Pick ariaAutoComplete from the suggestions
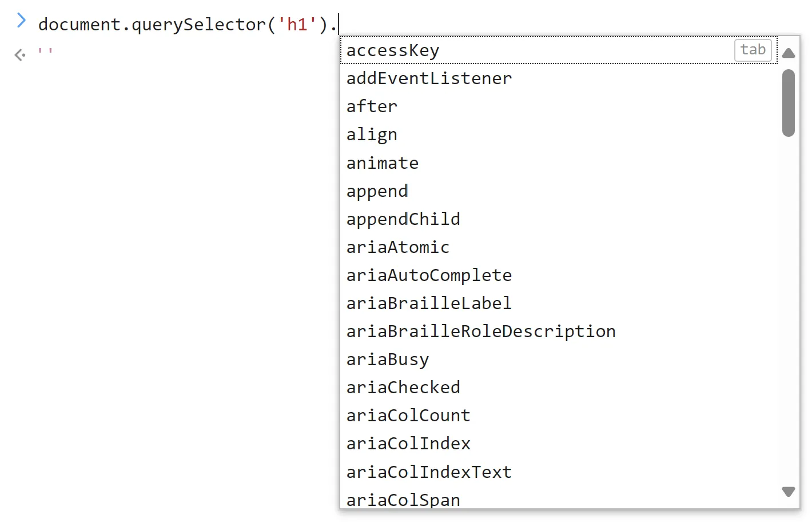812x522 pixels. (429, 275)
